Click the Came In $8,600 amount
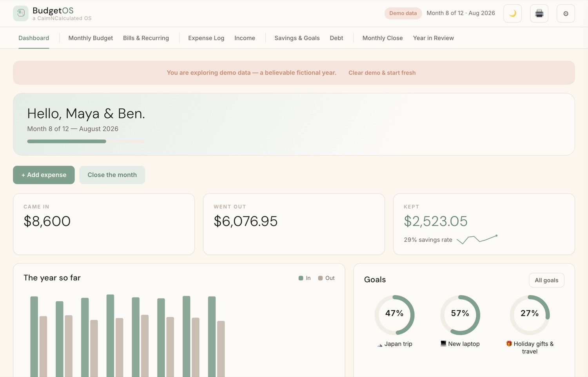 [47, 221]
